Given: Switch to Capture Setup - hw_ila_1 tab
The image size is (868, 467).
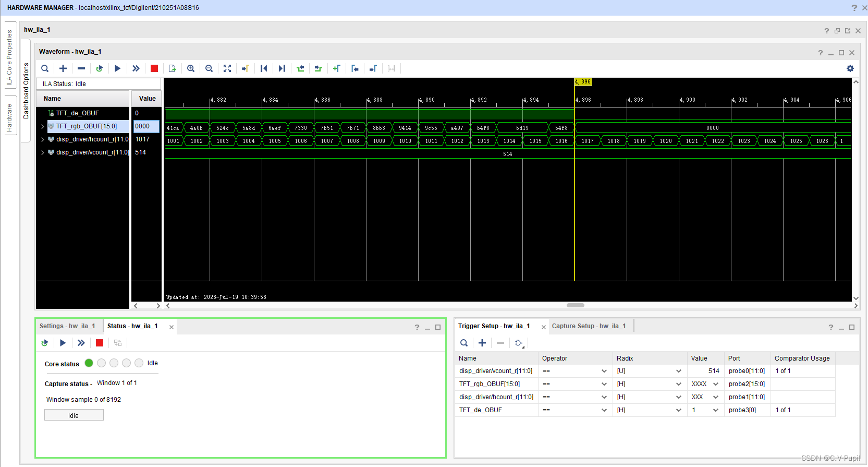Looking at the screenshot, I should [x=589, y=326].
